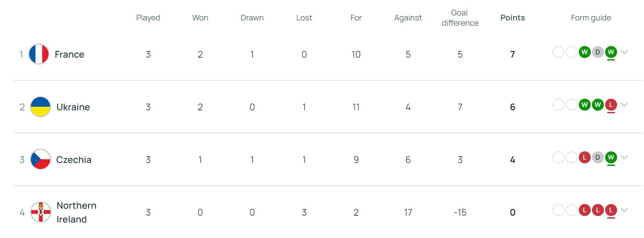Click Czechia's red loss badge
644x238 pixels.
(x=584, y=157)
